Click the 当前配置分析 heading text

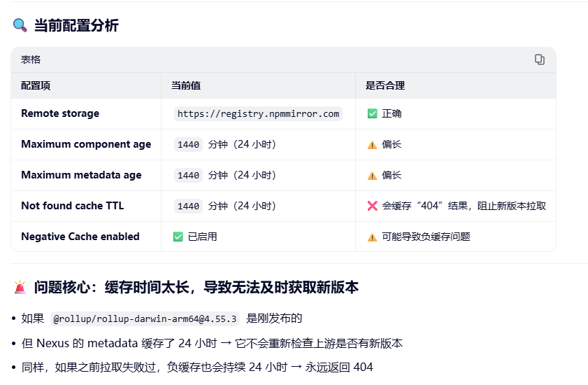[x=76, y=26]
